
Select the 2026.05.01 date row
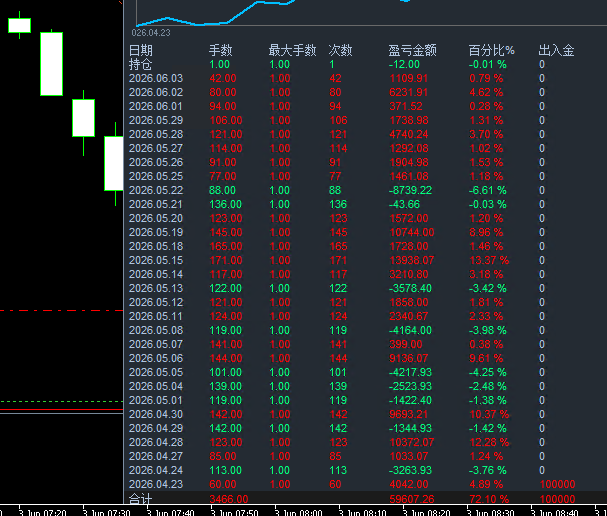point(156,400)
